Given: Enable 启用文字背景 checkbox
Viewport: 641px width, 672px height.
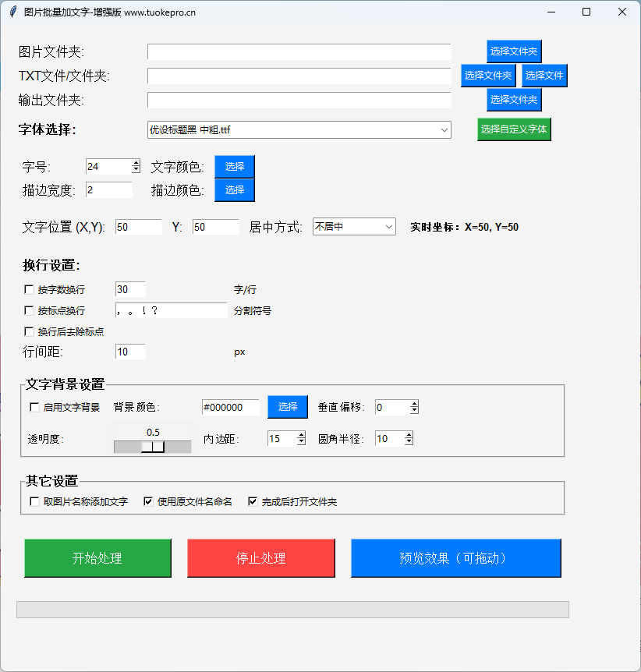Looking at the screenshot, I should [34, 407].
